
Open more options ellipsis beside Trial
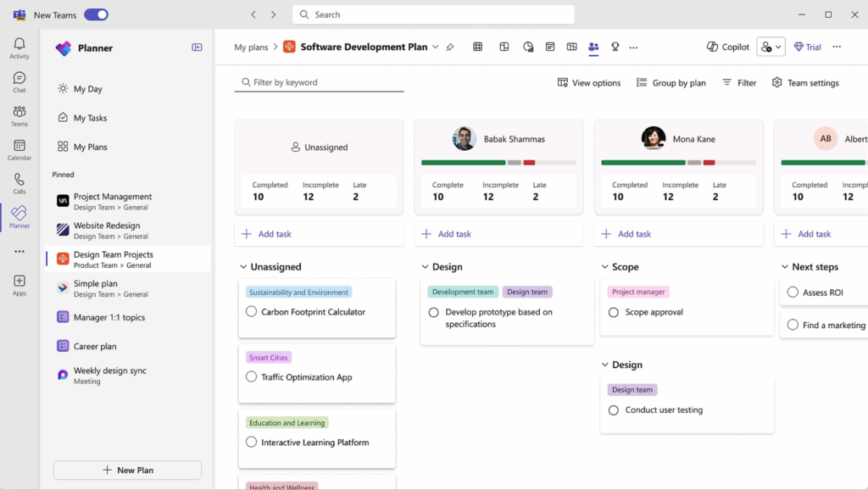coord(837,47)
